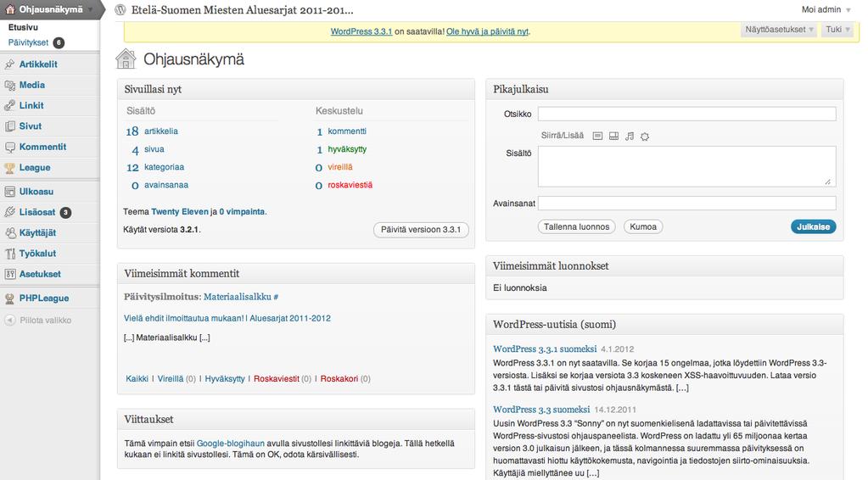868x480 pixels.
Task: Filter comments by Vireillä (0)
Action: point(176,379)
